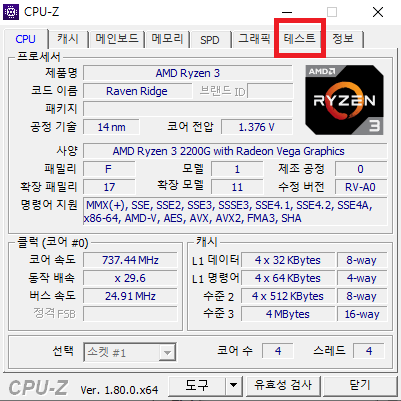Image resolution: width=401 pixels, height=401 pixels.
Task: Expand the 도구 dropdown arrow
Action: tap(234, 386)
